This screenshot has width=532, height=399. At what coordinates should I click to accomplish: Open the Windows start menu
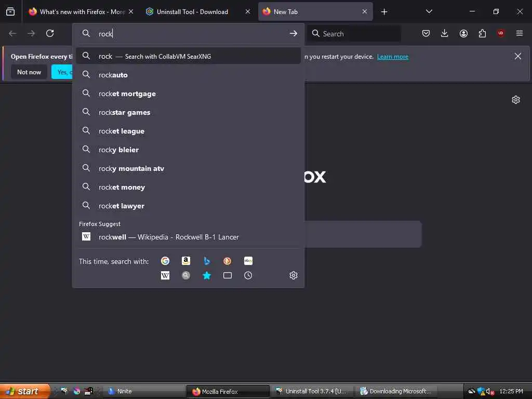point(25,391)
